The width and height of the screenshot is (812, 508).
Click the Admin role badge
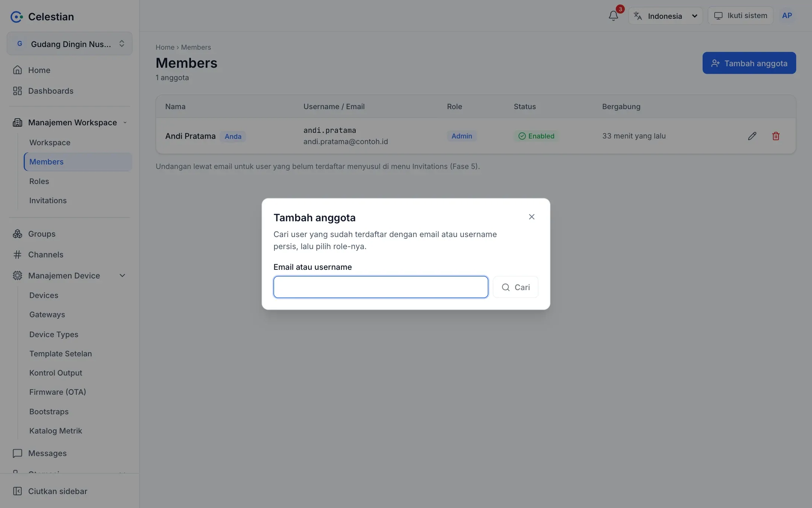tap(462, 136)
